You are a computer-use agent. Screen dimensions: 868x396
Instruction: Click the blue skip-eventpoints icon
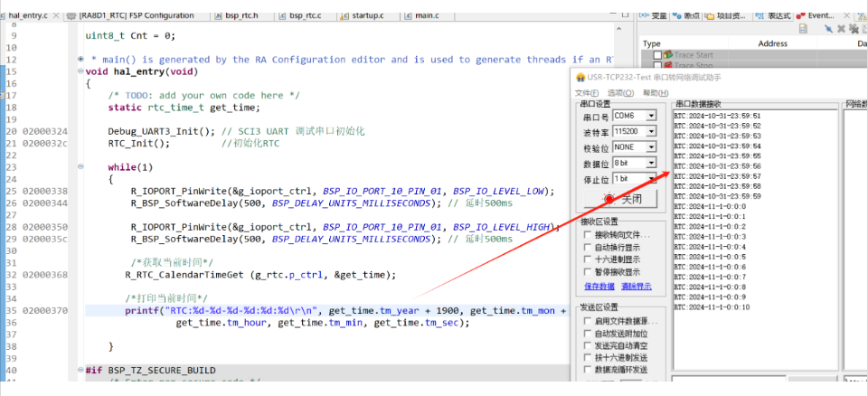(829, 28)
